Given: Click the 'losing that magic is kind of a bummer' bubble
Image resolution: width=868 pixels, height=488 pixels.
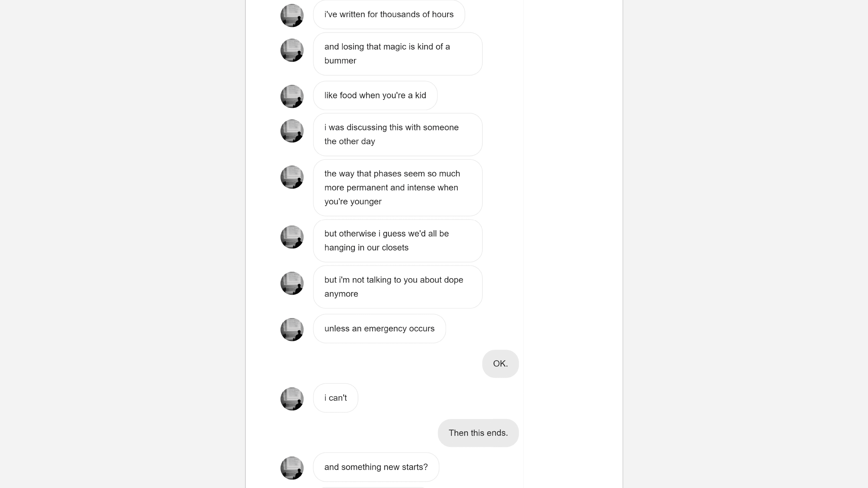Looking at the screenshot, I should coord(398,54).
